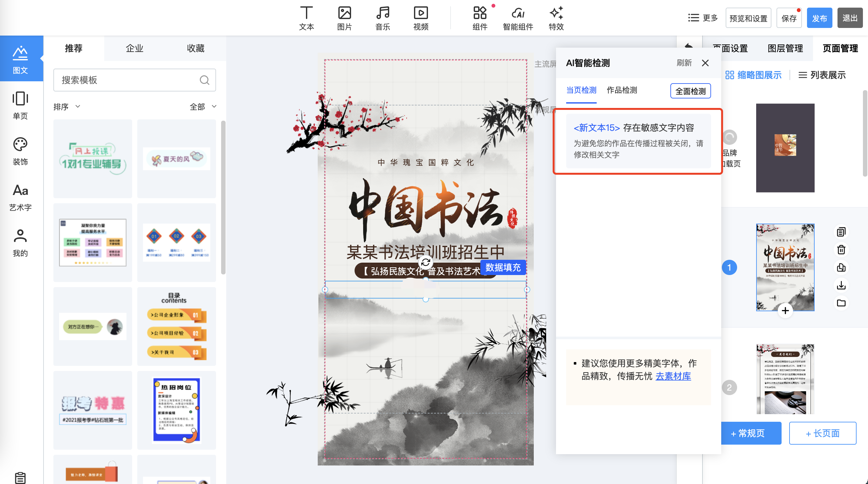This screenshot has height=484, width=868.
Task: Open the 智能组件 AI components
Action: (518, 18)
